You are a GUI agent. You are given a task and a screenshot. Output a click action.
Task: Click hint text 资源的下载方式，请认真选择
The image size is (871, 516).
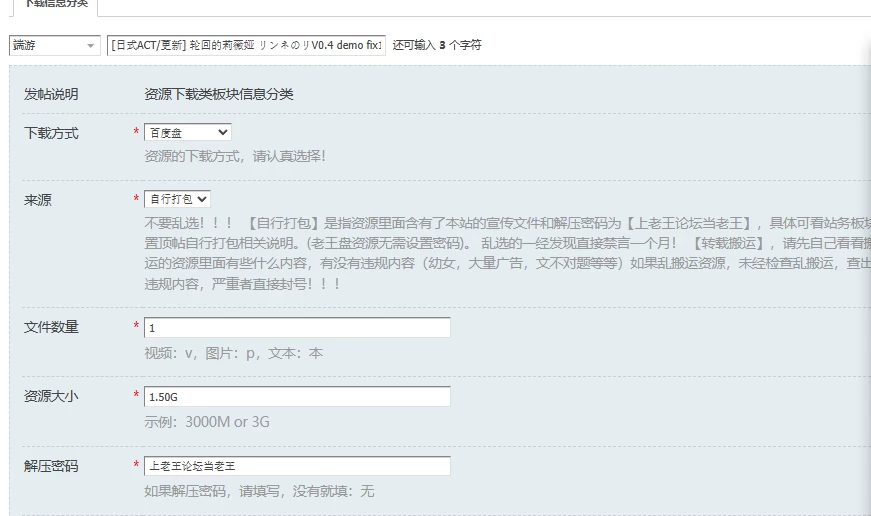[235, 156]
